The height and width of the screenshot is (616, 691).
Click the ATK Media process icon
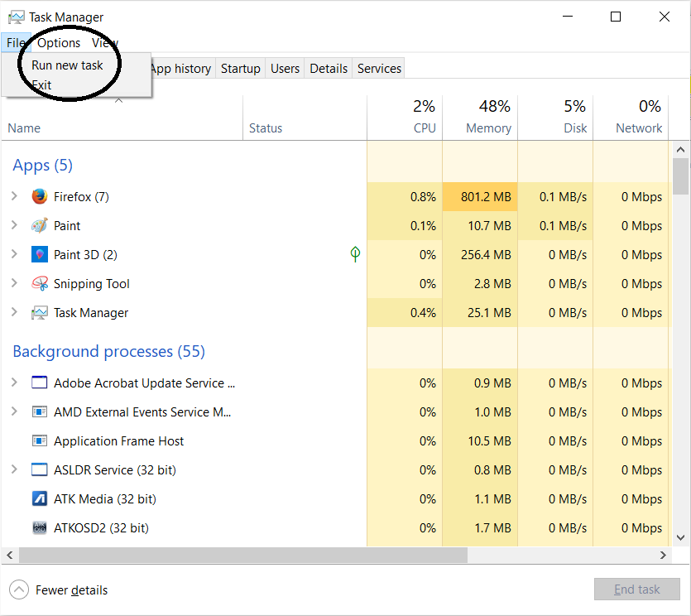tap(40, 499)
